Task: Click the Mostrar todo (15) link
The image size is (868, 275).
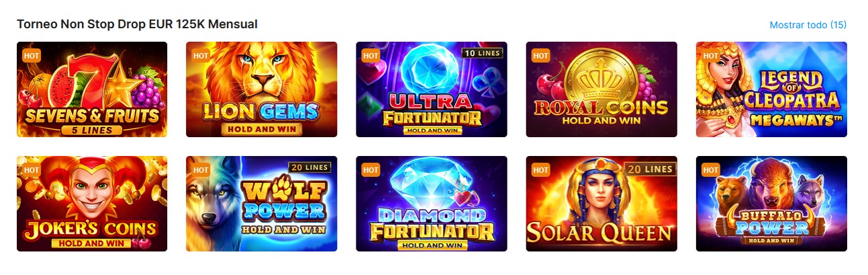Action: tap(808, 25)
